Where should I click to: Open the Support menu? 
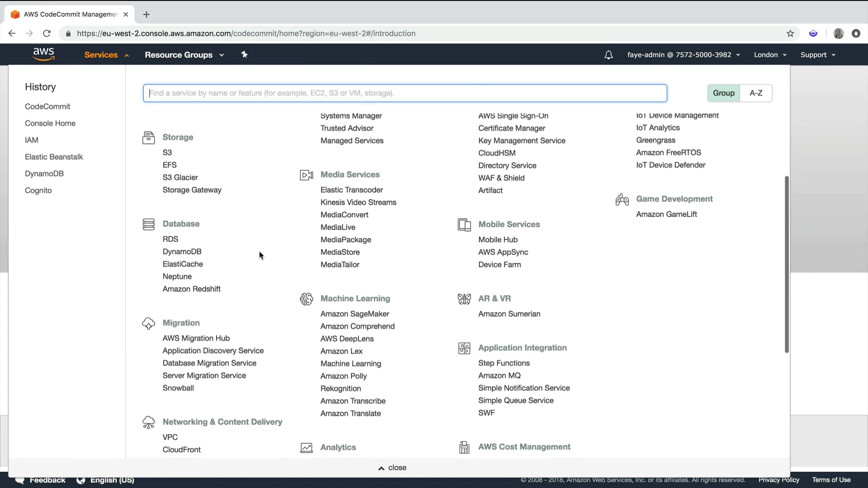click(x=817, y=55)
